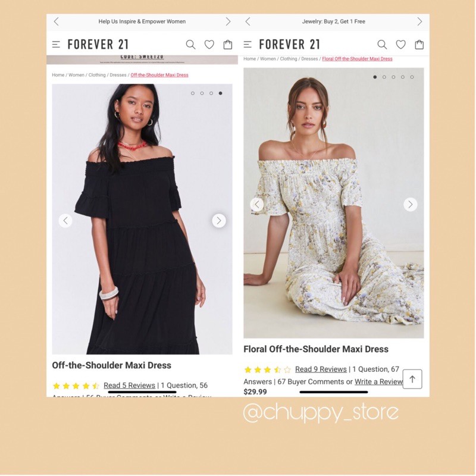This screenshot has width=476, height=476.
Task: Open Dresses breadcrumb on left page
Action: pos(118,75)
